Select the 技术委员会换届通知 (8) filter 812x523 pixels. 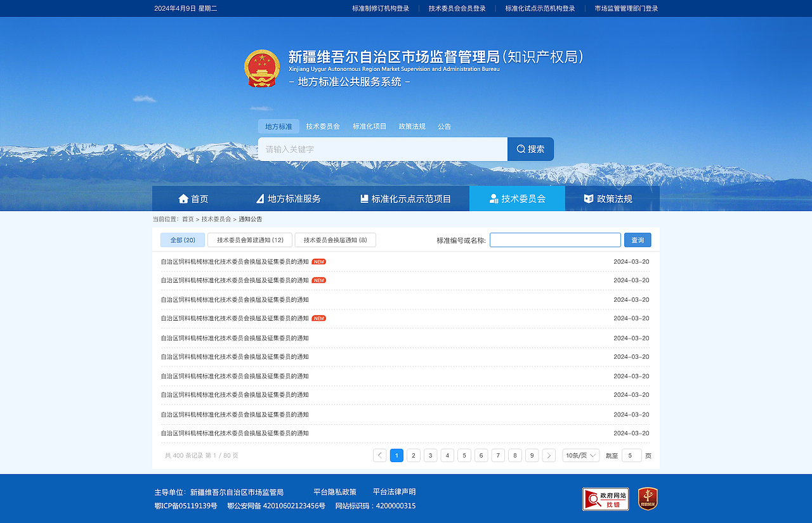point(335,240)
